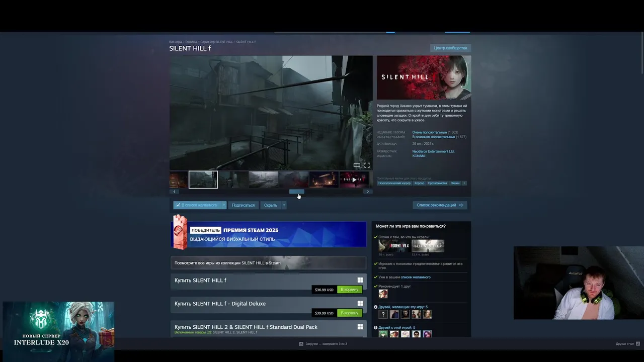Click Windows icon in Digital Deluxe row

[x=360, y=303]
